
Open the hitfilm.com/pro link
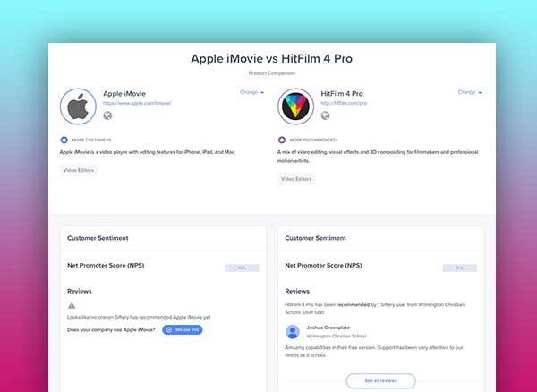click(x=344, y=103)
